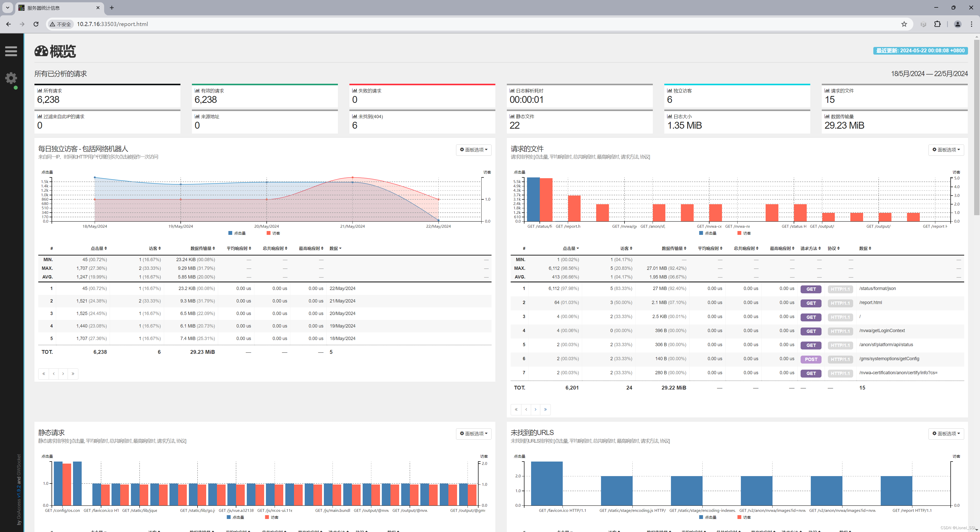Open the tab search dropdown arrow
This screenshot has height=532, width=980.
point(7,8)
